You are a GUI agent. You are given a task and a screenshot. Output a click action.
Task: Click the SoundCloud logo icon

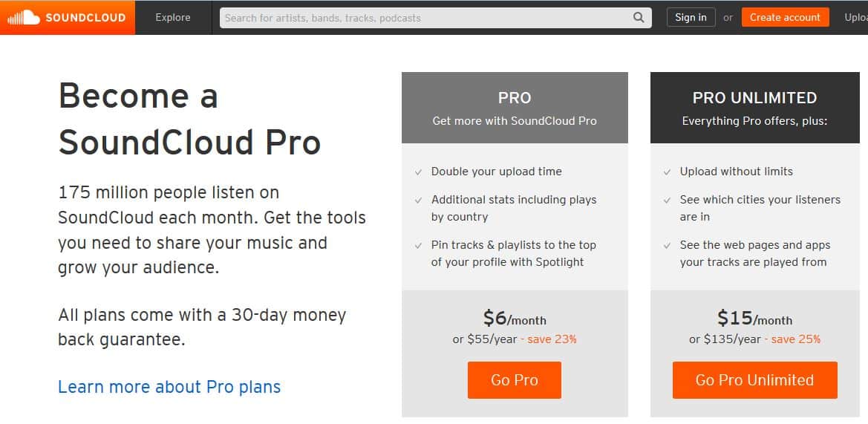[x=24, y=18]
